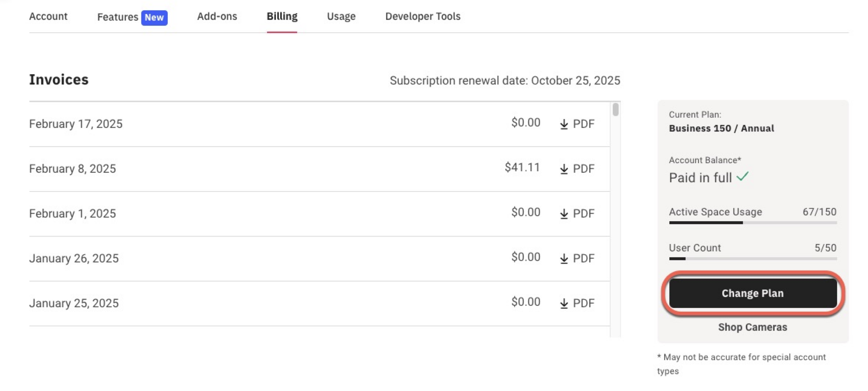Download PDF for February 8, 2025 invoice

[577, 169]
